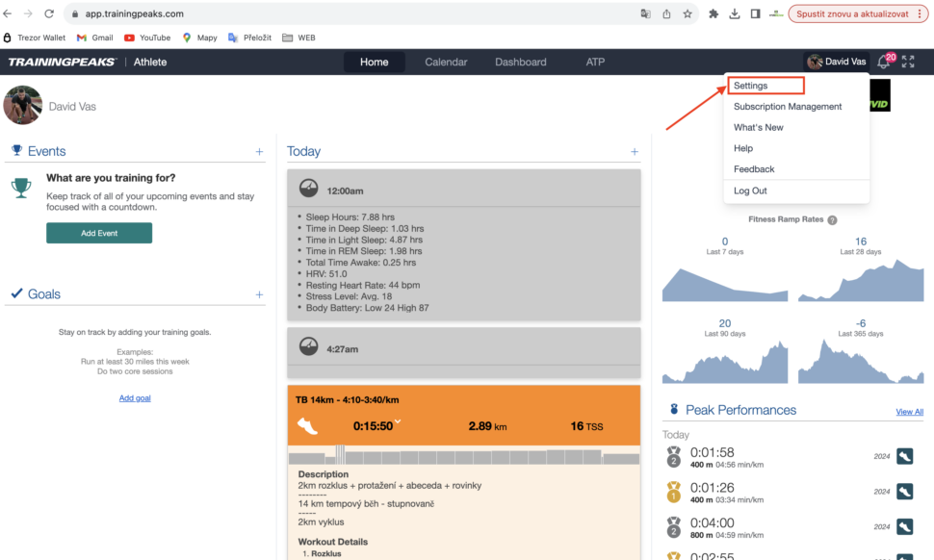The height and width of the screenshot is (560, 934).
Task: Open the notifications bell icon
Action: pos(884,62)
